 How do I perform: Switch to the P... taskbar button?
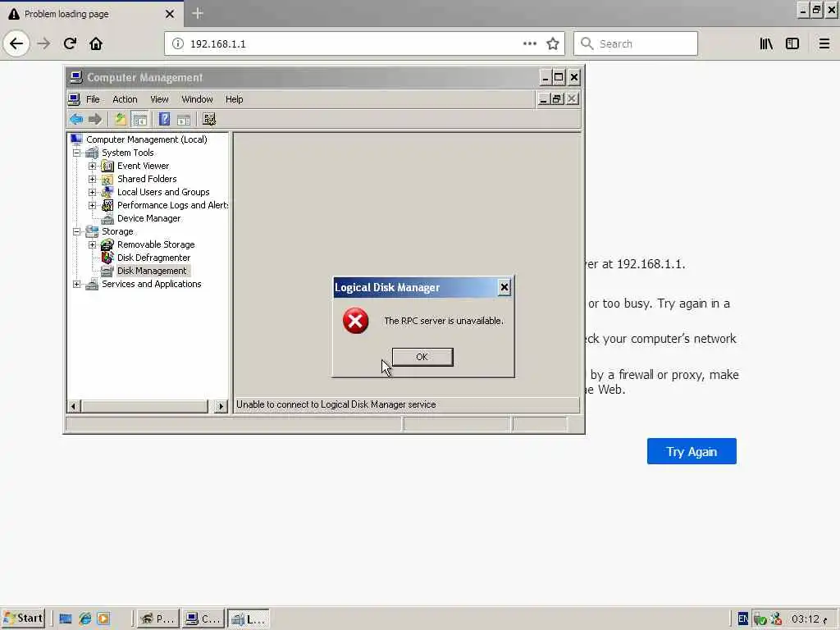(x=157, y=619)
